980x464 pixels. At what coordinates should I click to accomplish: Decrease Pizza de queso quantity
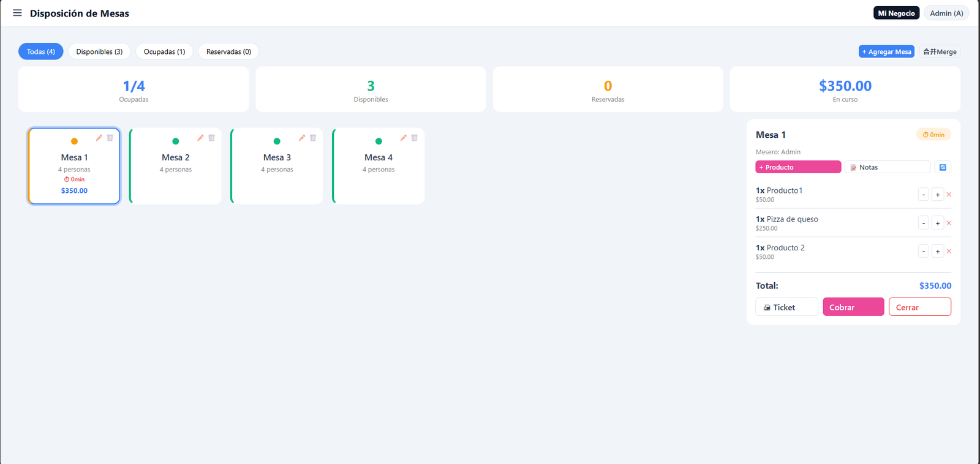click(924, 223)
